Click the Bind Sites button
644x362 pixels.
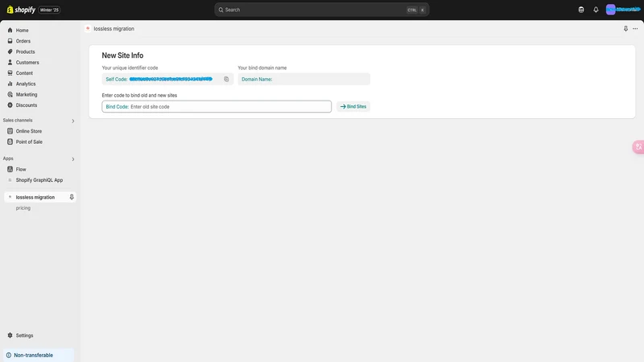point(353,106)
